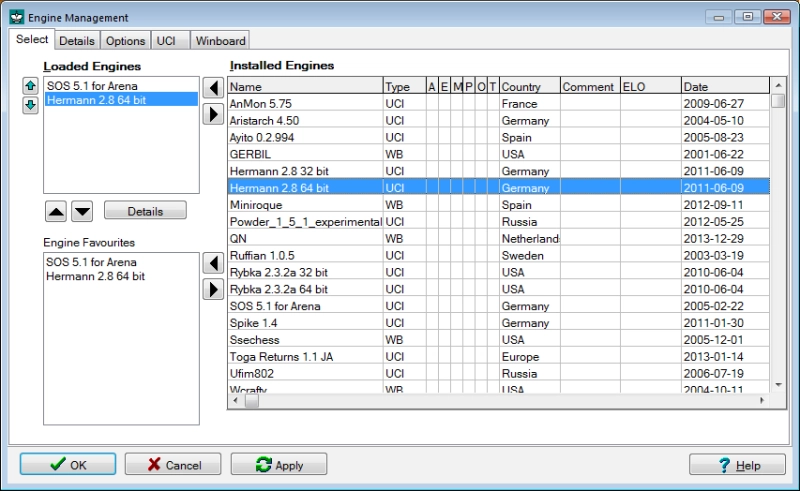Click the A column header
Viewport: 800px width, 491px height.
click(432, 86)
